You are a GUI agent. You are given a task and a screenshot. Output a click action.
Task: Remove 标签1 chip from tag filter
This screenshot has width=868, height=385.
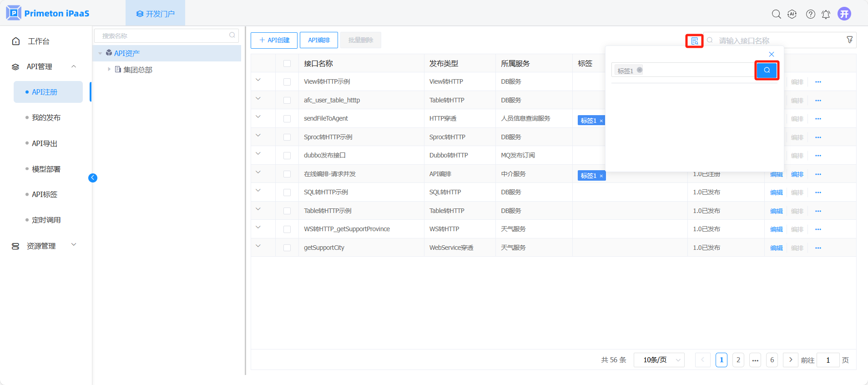640,70
